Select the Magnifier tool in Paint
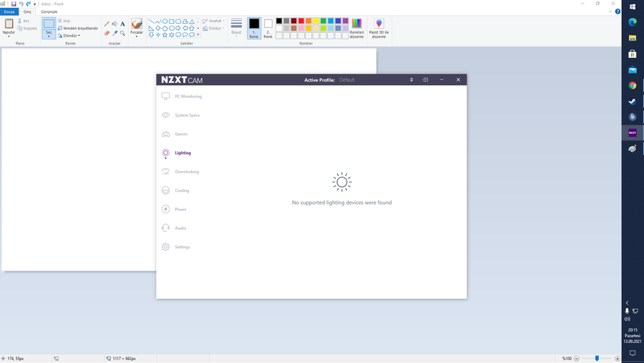This screenshot has width=644, height=363. coord(122,33)
